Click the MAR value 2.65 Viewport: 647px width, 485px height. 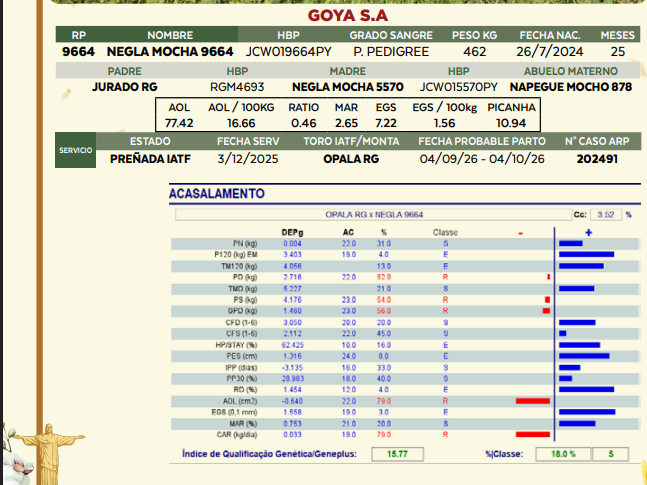(x=346, y=123)
